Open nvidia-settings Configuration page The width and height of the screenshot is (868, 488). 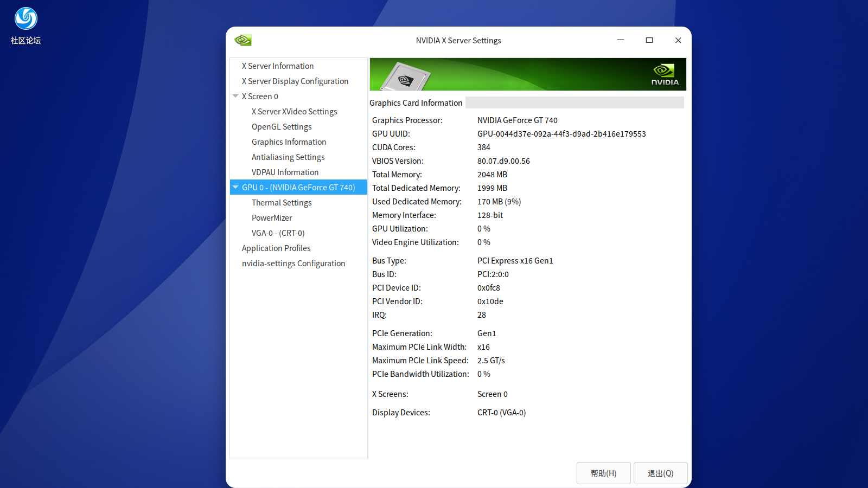coord(293,264)
